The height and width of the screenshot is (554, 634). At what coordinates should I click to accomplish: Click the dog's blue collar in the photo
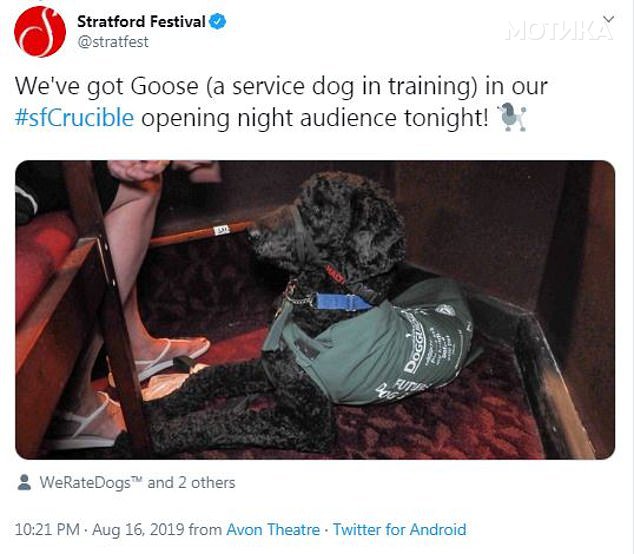point(342,302)
